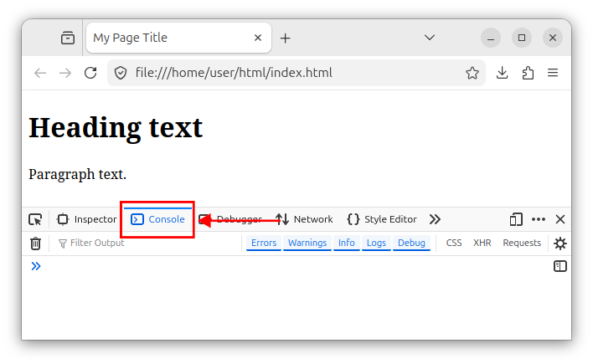This screenshot has width=593, height=364.
Task: Focus the address bar URL field
Action: click(296, 73)
